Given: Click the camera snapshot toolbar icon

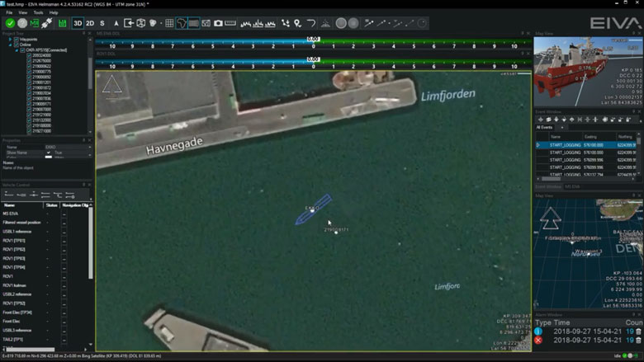Looking at the screenshot, I should (218, 23).
